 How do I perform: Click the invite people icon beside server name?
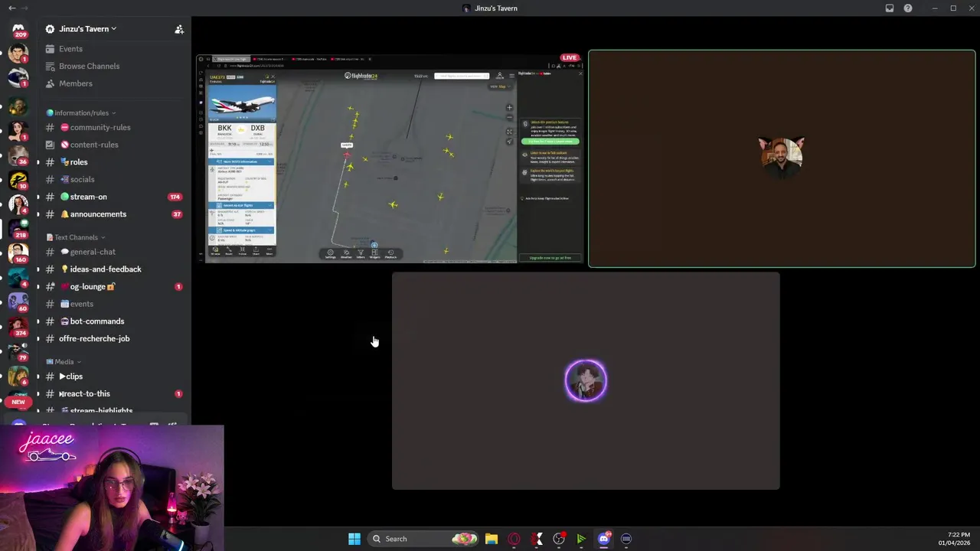[179, 29]
